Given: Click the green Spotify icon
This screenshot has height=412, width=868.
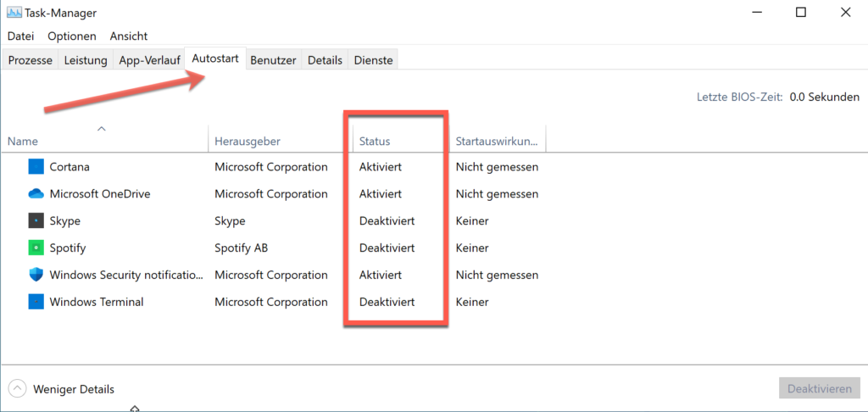Looking at the screenshot, I should click(x=36, y=248).
